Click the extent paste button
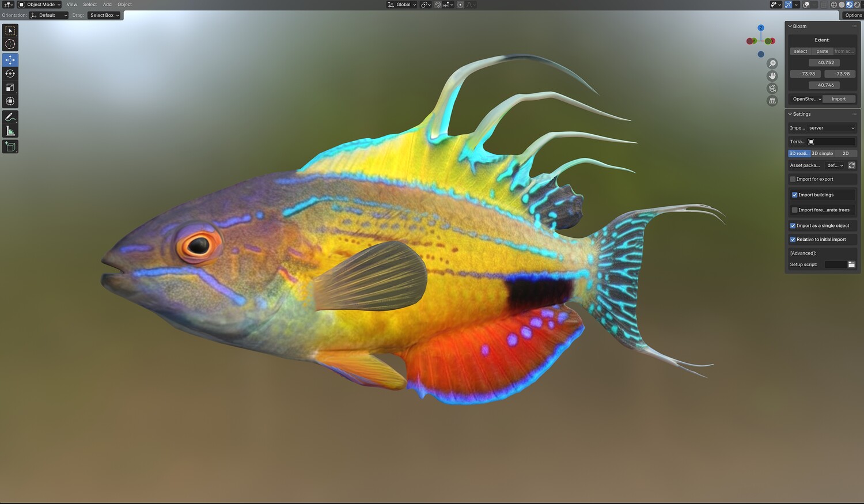Viewport: 864px width, 504px height. (823, 51)
